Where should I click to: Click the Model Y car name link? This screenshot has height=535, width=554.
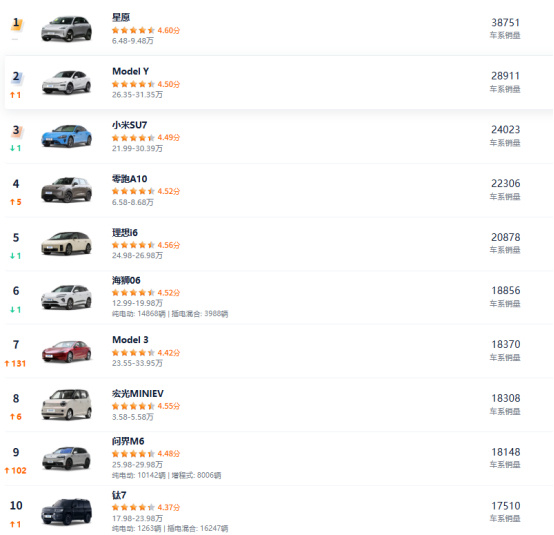click(x=130, y=71)
